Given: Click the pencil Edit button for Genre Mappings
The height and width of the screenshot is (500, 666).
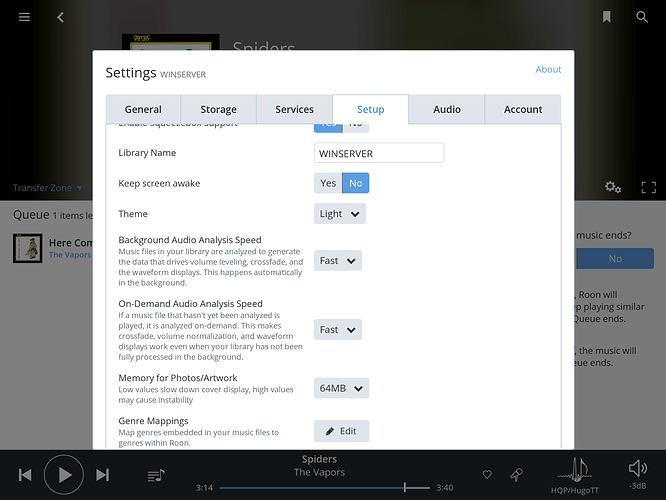Looking at the screenshot, I should tap(341, 431).
